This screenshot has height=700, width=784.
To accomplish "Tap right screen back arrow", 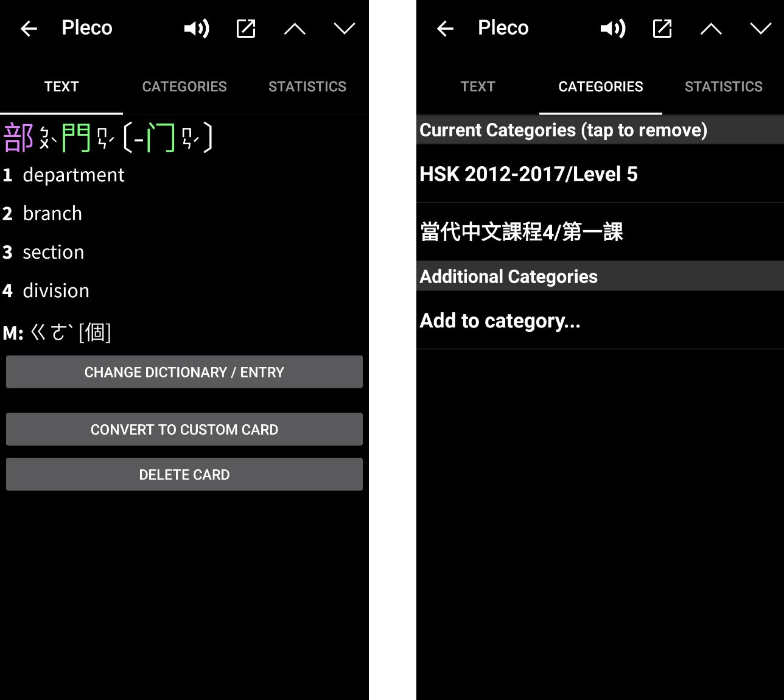I will [x=444, y=28].
